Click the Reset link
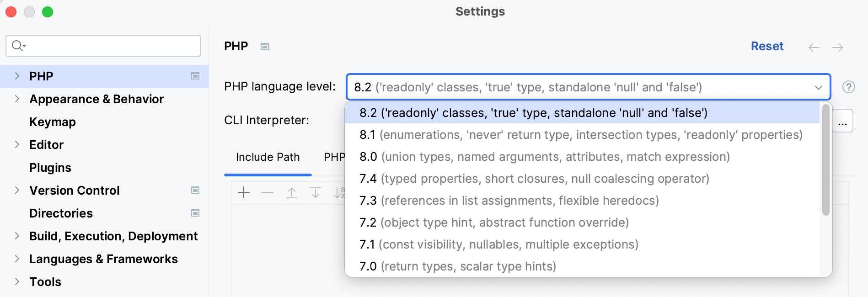Screen dimensions: 868x297 click(x=767, y=46)
